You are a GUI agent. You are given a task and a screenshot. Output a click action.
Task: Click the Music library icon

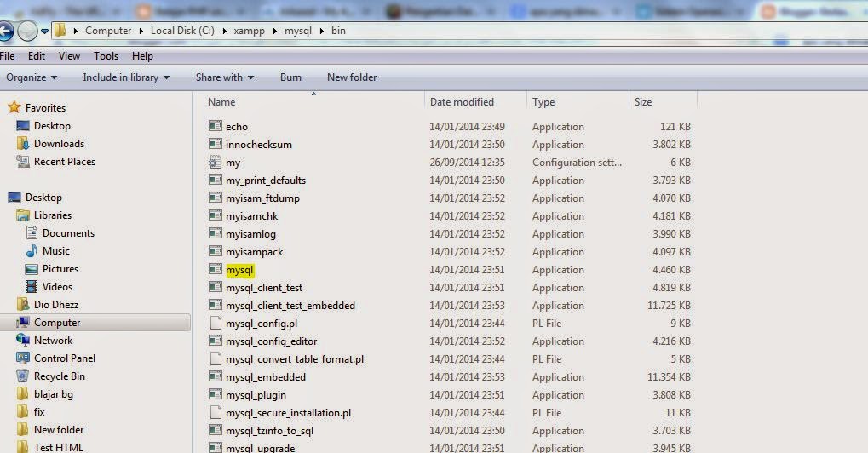(x=32, y=250)
